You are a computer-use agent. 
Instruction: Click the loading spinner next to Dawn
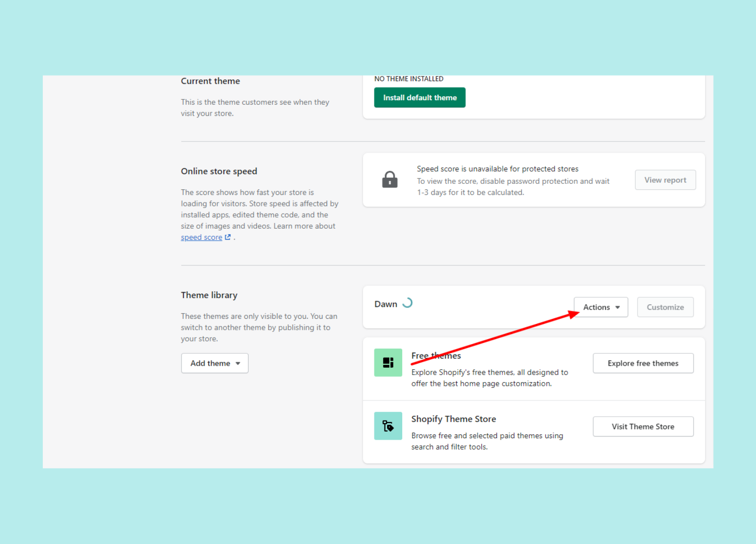(x=407, y=303)
